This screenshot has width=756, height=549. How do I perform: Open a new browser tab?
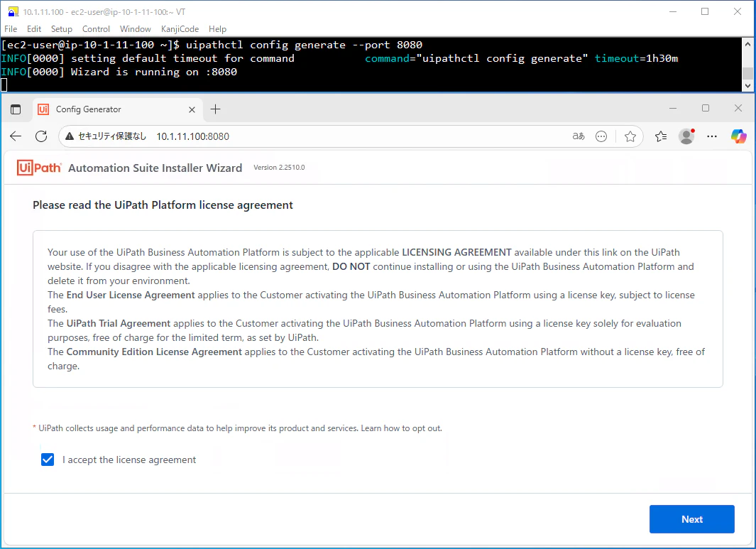[216, 109]
